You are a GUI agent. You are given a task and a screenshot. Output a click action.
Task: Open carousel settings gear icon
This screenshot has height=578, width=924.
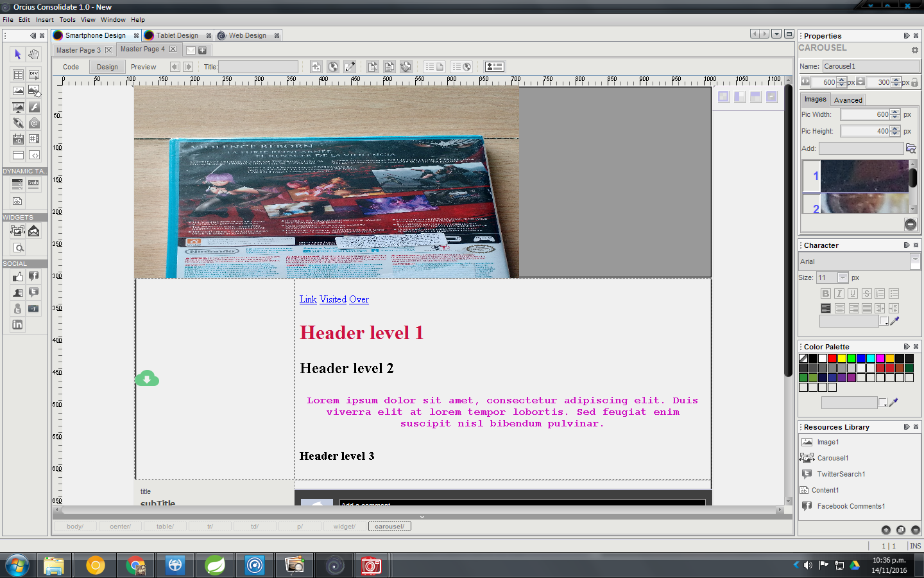click(x=915, y=49)
